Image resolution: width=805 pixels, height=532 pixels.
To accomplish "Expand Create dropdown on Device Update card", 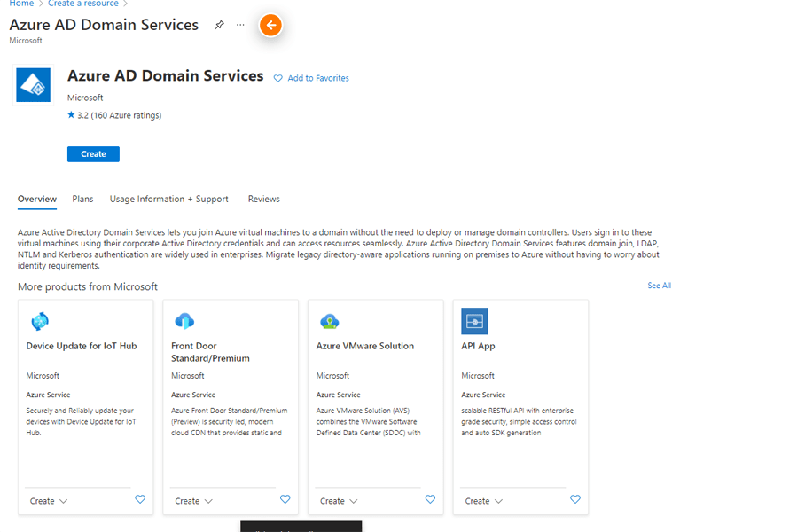I will [48, 501].
